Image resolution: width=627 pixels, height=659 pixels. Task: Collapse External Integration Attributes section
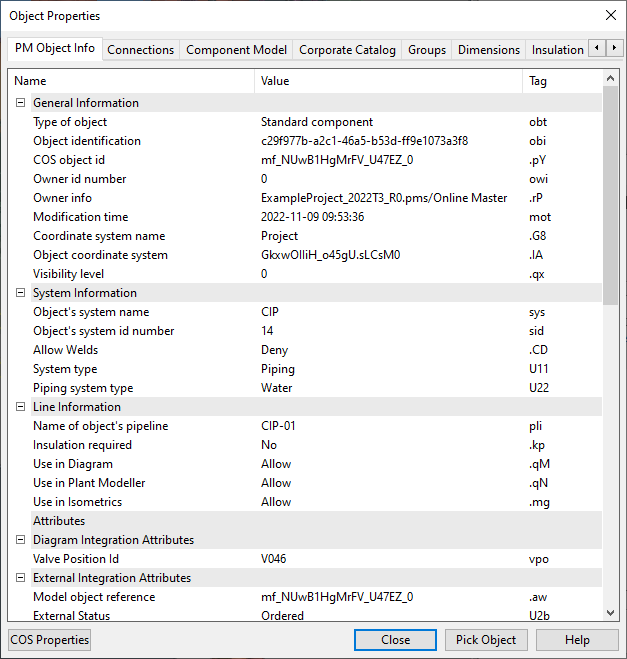coord(20,578)
